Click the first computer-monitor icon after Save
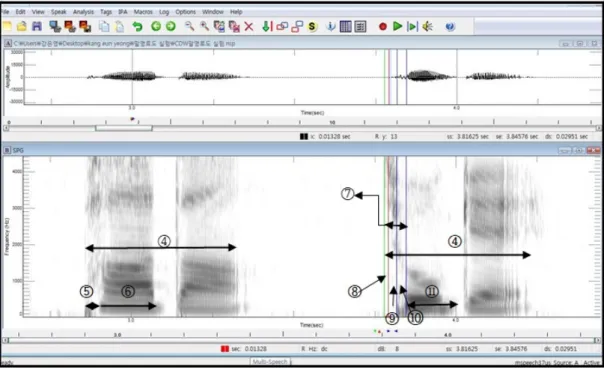Screen dimensions: 604x370 [55, 26]
